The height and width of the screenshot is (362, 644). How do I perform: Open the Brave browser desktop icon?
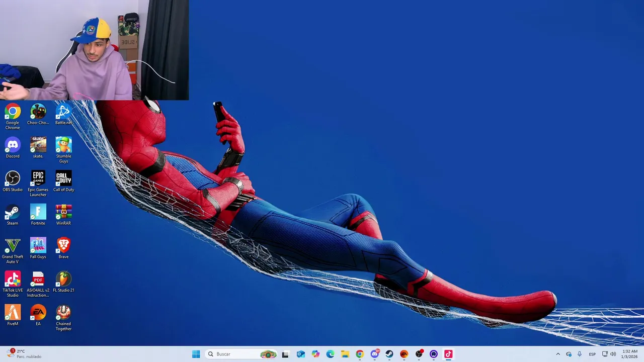click(x=63, y=248)
